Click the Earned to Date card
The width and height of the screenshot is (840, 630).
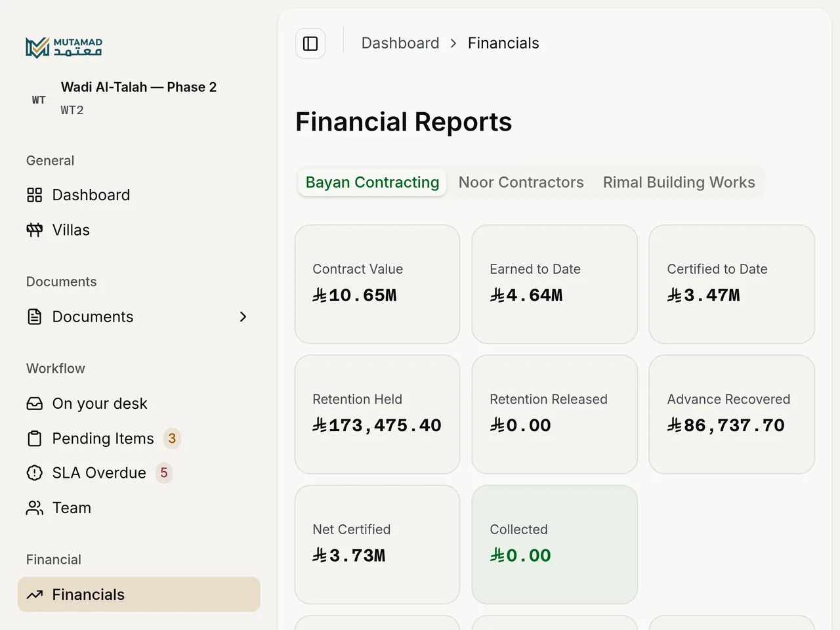point(555,284)
